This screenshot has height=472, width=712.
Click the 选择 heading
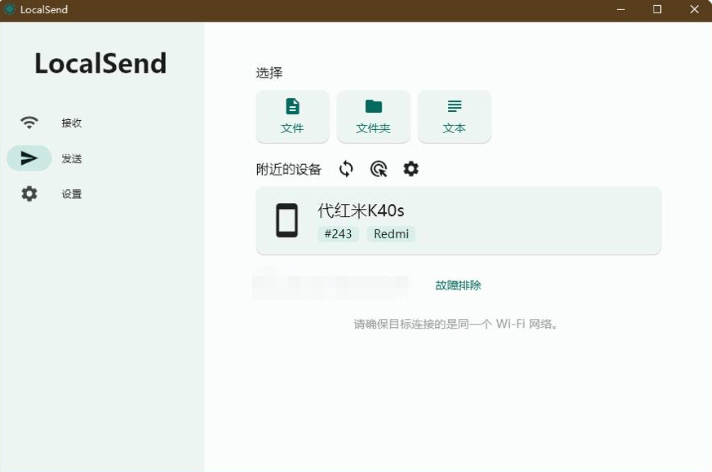(x=269, y=73)
